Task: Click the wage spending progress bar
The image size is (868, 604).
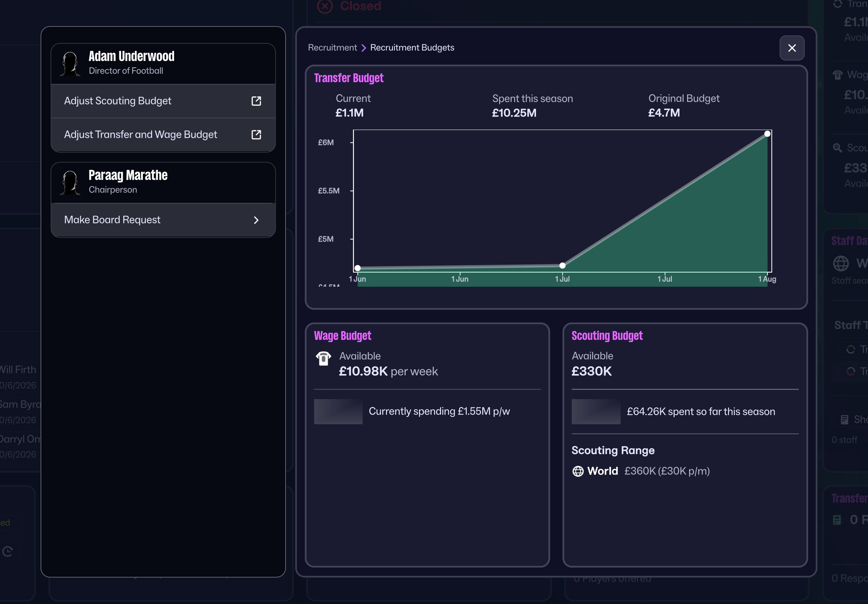Action: tap(338, 411)
